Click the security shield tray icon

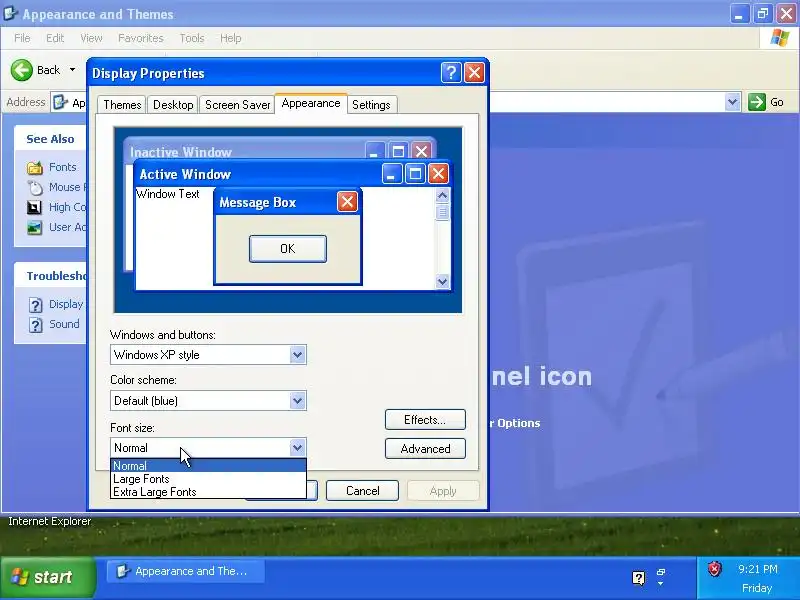coord(714,569)
